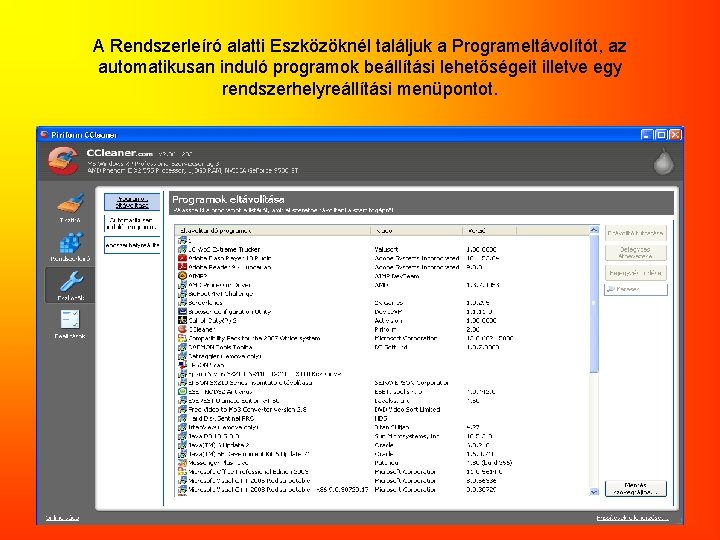
Task: Click the Mentés szövegfájlba save button
Action: (x=636, y=488)
